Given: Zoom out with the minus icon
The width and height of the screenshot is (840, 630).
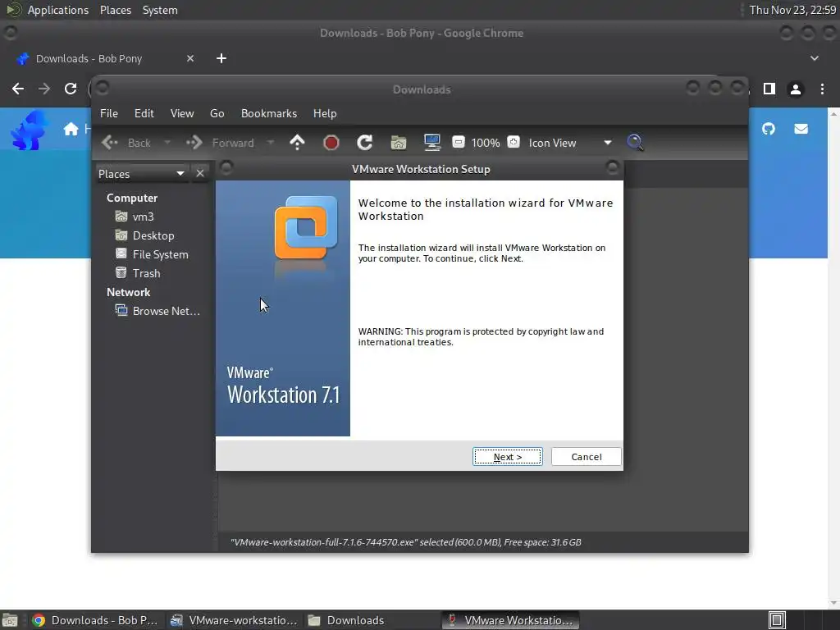Looking at the screenshot, I should pos(459,142).
